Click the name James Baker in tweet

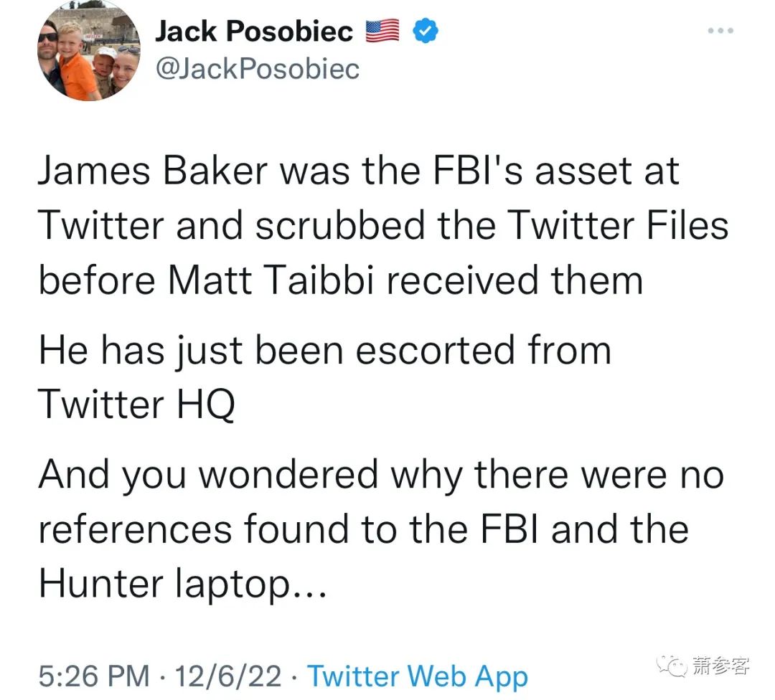153,171
